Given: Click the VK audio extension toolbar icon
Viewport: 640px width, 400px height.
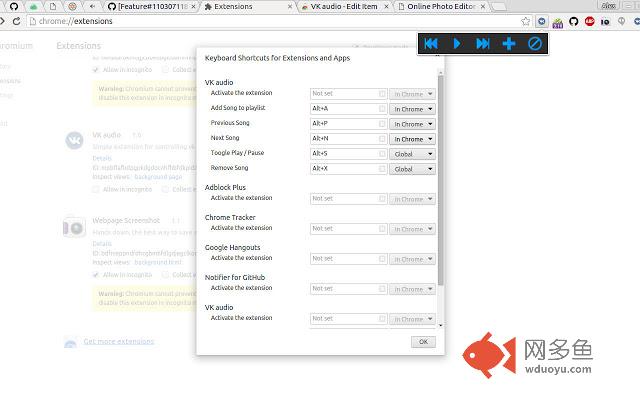Looking at the screenshot, I should tap(542, 21).
